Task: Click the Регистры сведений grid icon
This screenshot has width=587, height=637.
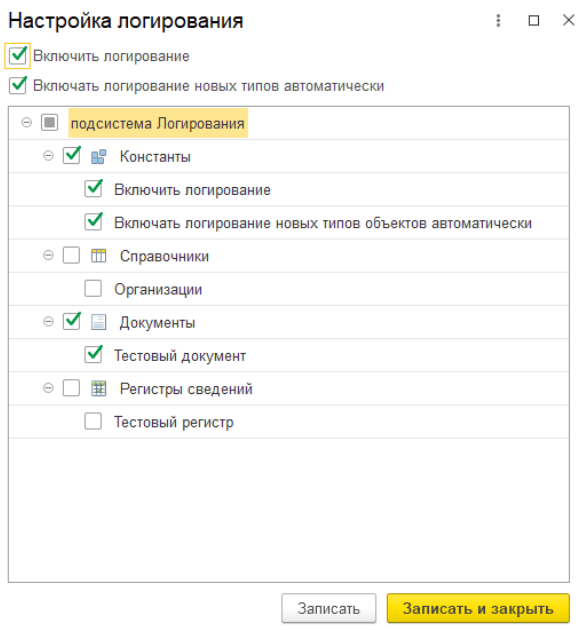Action: coord(98,388)
